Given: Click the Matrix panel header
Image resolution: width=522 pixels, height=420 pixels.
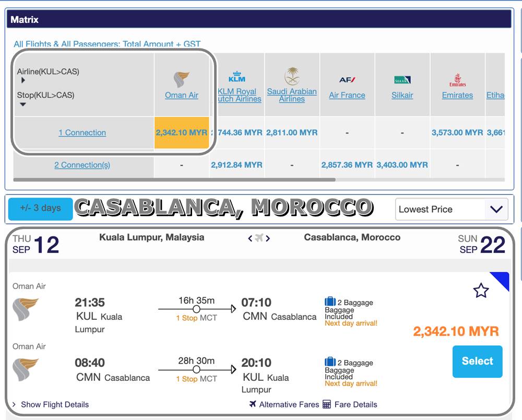Looking at the screenshot, I should [259, 19].
